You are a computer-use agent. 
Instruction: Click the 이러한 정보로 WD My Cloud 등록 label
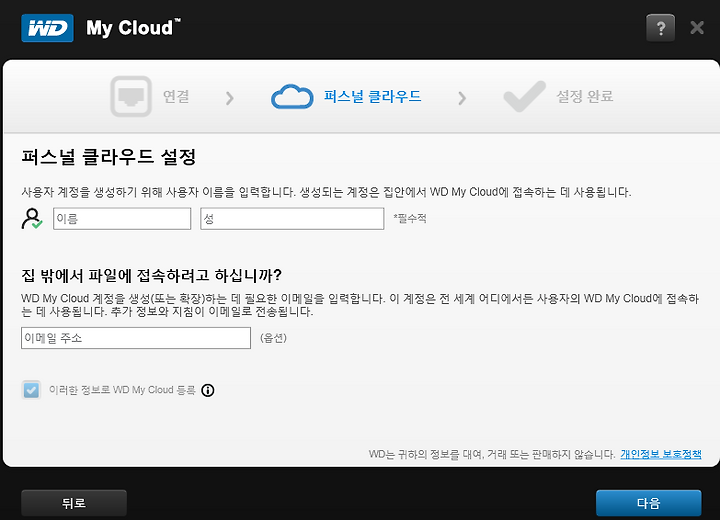click(122, 390)
